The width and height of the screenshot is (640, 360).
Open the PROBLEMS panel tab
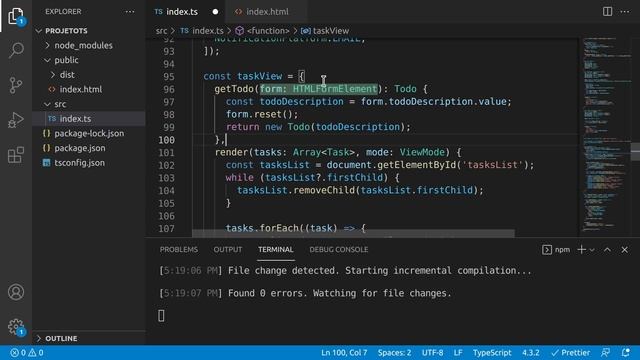click(179, 249)
